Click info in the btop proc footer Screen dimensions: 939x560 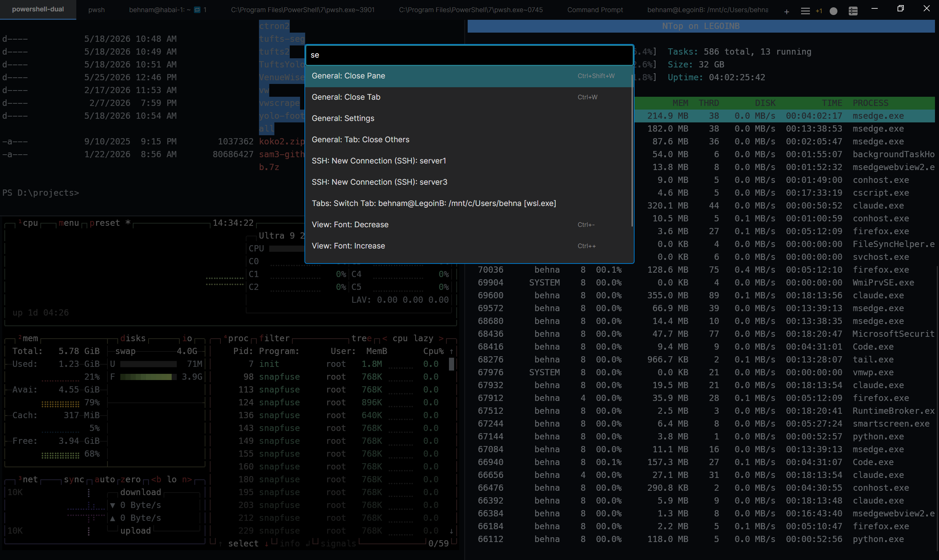290,544
